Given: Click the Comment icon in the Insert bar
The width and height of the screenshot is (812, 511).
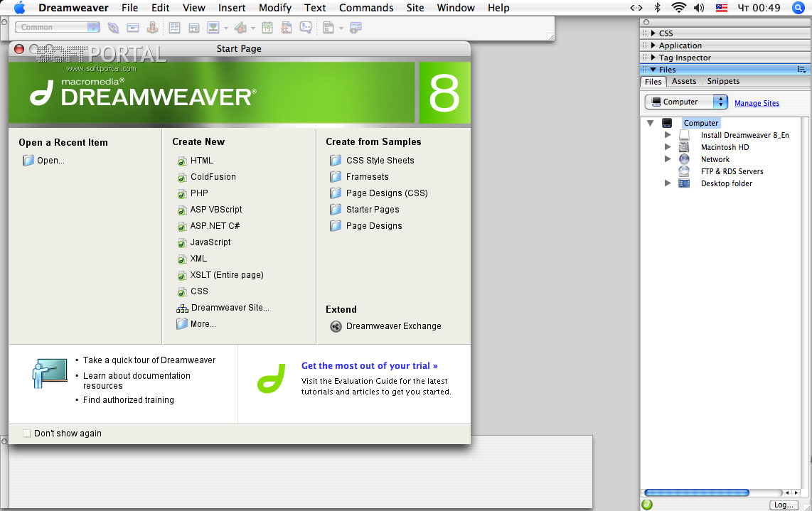Looking at the screenshot, I should 306,28.
